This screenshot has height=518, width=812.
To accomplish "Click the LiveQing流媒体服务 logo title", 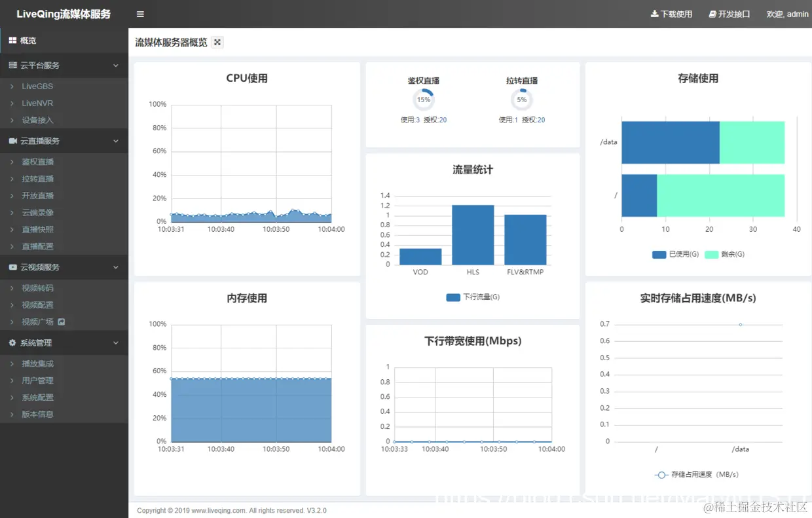I will (x=64, y=14).
